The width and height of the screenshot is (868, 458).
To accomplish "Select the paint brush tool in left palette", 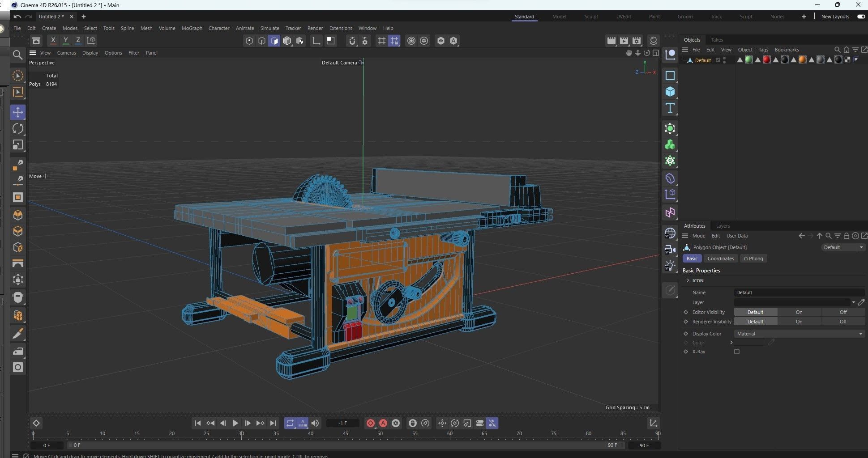I will pyautogui.click(x=18, y=334).
